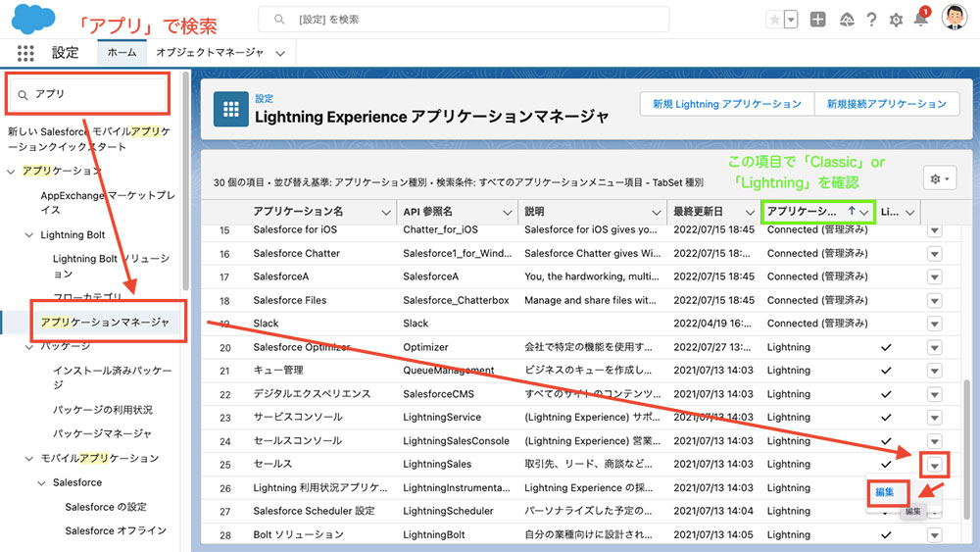Open row actions for Salesforce Files
Screen dimensions: 980x552
click(934, 301)
